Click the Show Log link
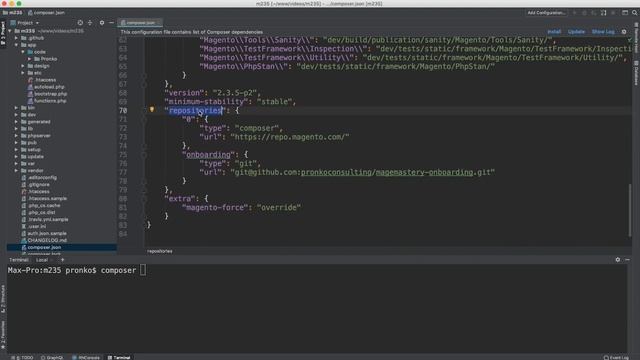640x360 pixels. 603,31
